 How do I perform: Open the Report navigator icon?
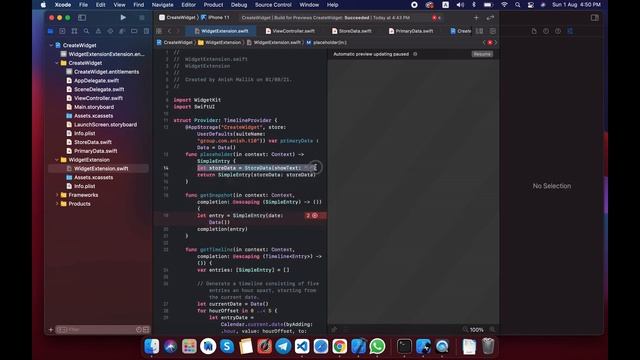coord(146,31)
